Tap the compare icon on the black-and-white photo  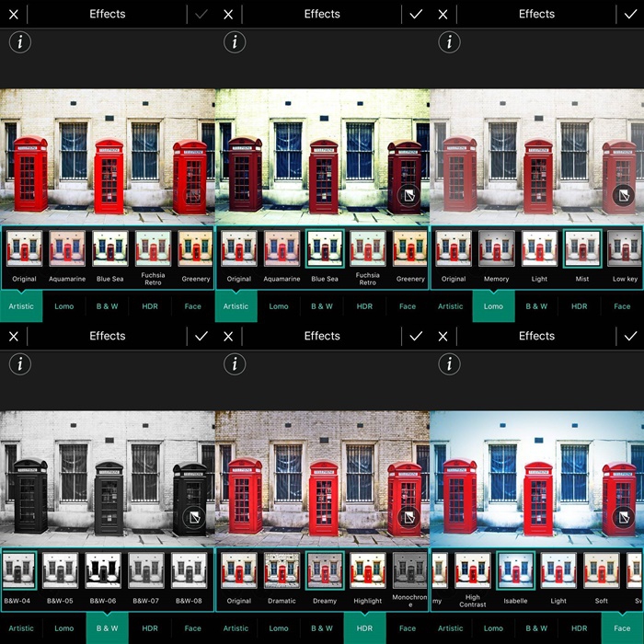point(194,518)
